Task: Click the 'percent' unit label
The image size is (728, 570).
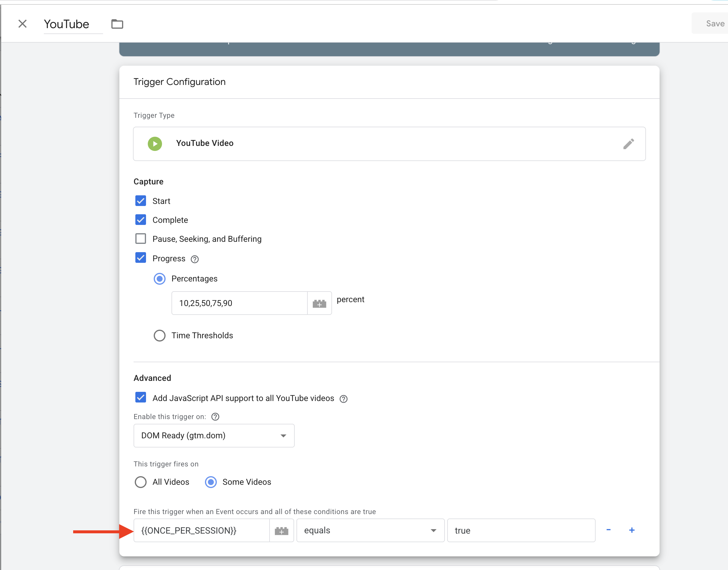Action: coord(350,300)
